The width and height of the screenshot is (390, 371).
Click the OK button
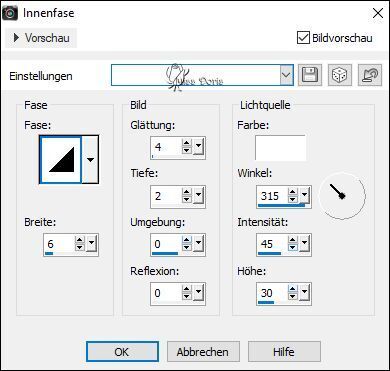coord(122,352)
